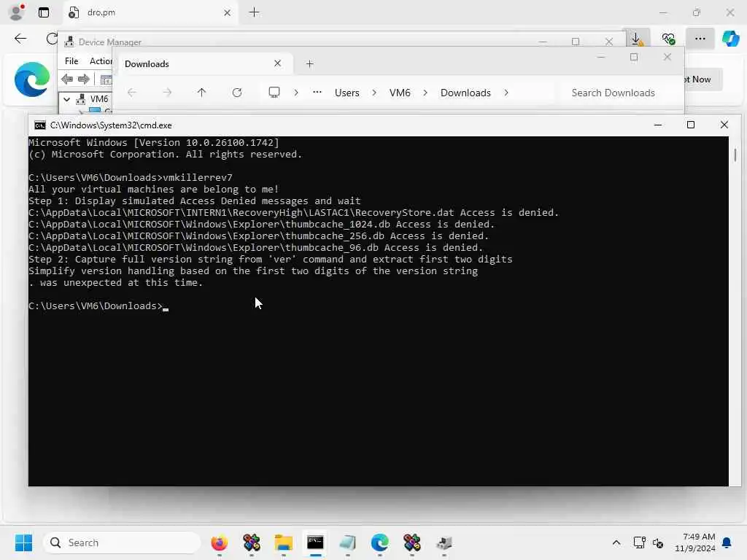Image resolution: width=747 pixels, height=560 pixels.
Task: Open clock and date 7:49 AM
Action: 695,542
